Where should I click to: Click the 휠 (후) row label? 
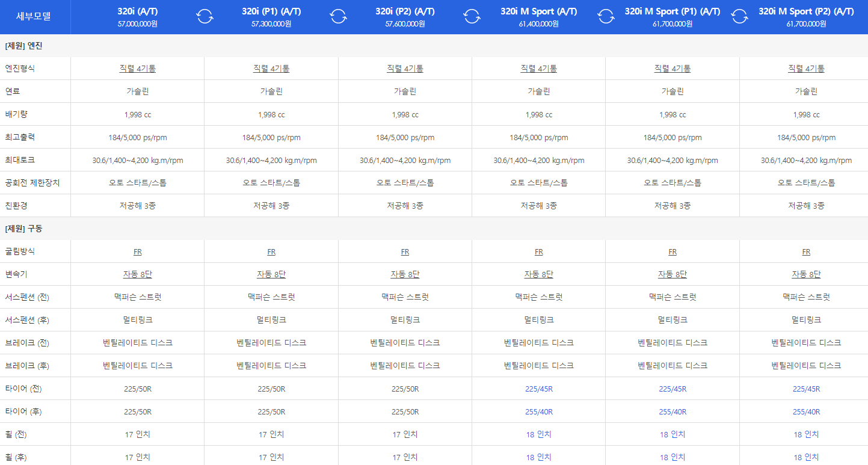click(16, 457)
